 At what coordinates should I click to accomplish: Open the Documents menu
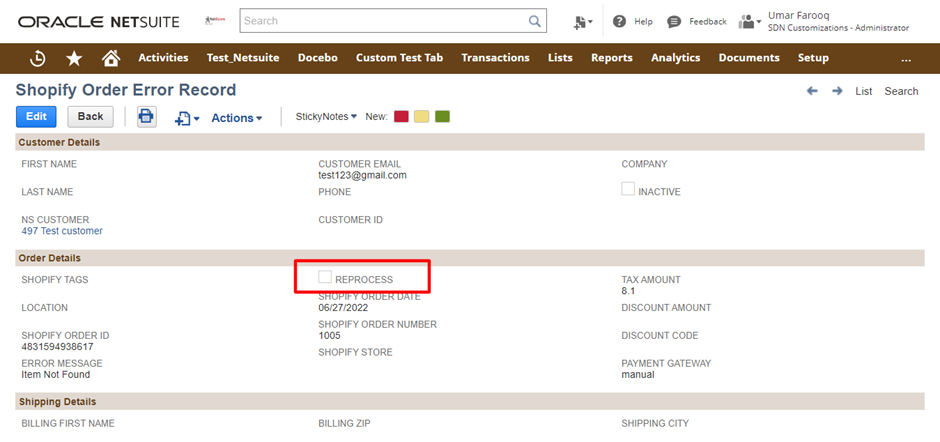pos(749,58)
